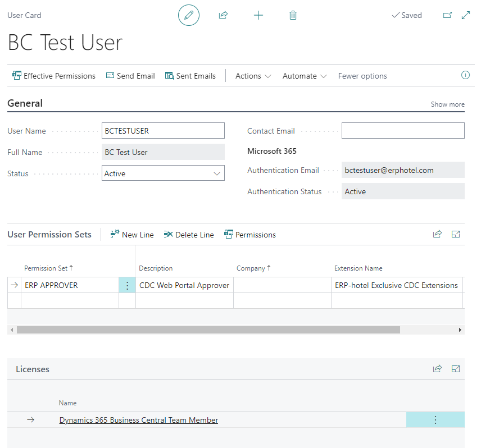Viewport: 481px width, 448px height.
Task: Click the permission sets horizontal scrollbar
Action: (x=208, y=330)
